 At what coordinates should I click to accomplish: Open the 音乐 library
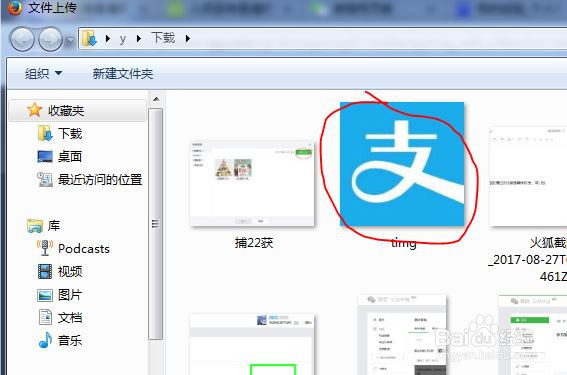click(x=70, y=341)
